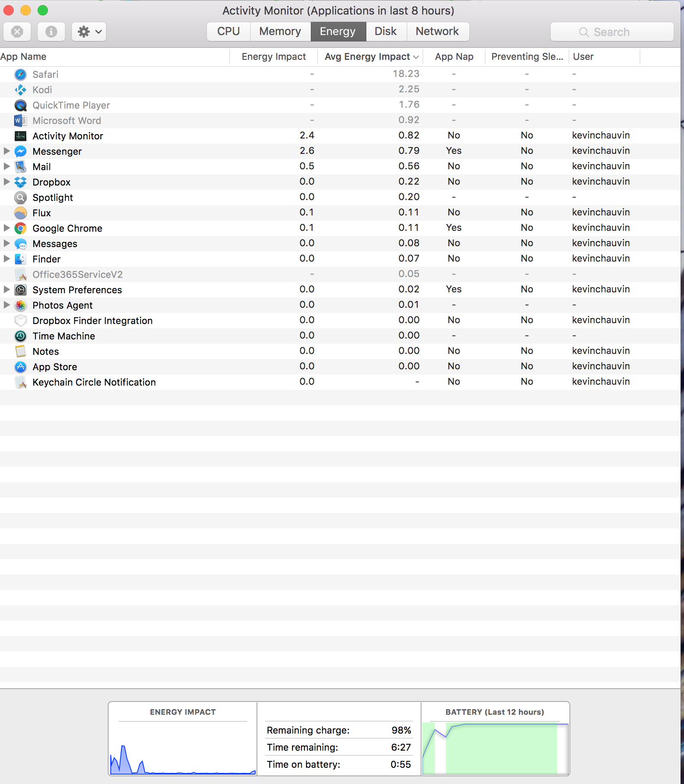The height and width of the screenshot is (784, 684).
Task: Click the App Store icon
Action: click(21, 367)
